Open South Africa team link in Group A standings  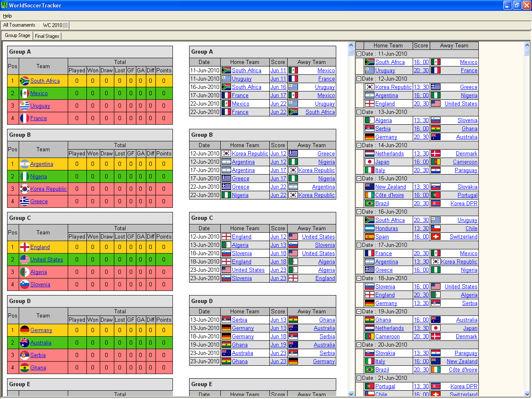coord(45,81)
